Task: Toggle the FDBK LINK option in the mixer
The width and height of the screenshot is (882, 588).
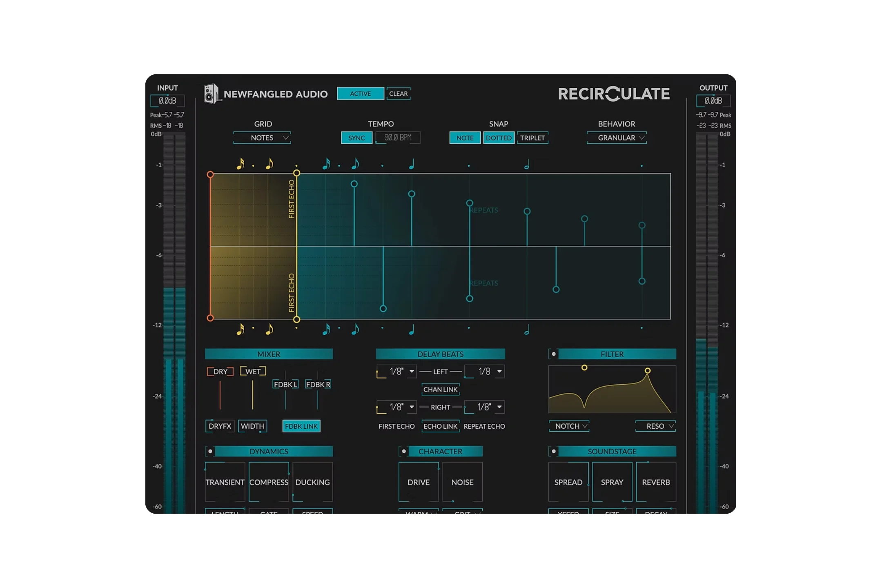Action: pyautogui.click(x=301, y=426)
